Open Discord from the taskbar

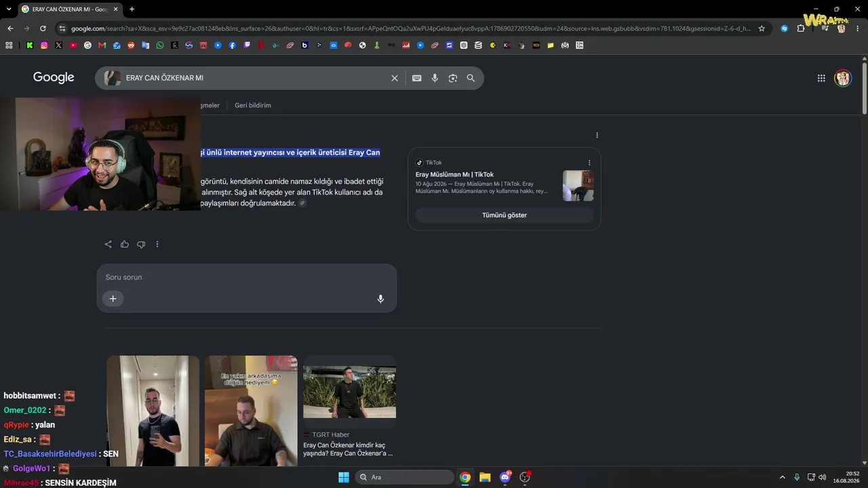tap(505, 477)
